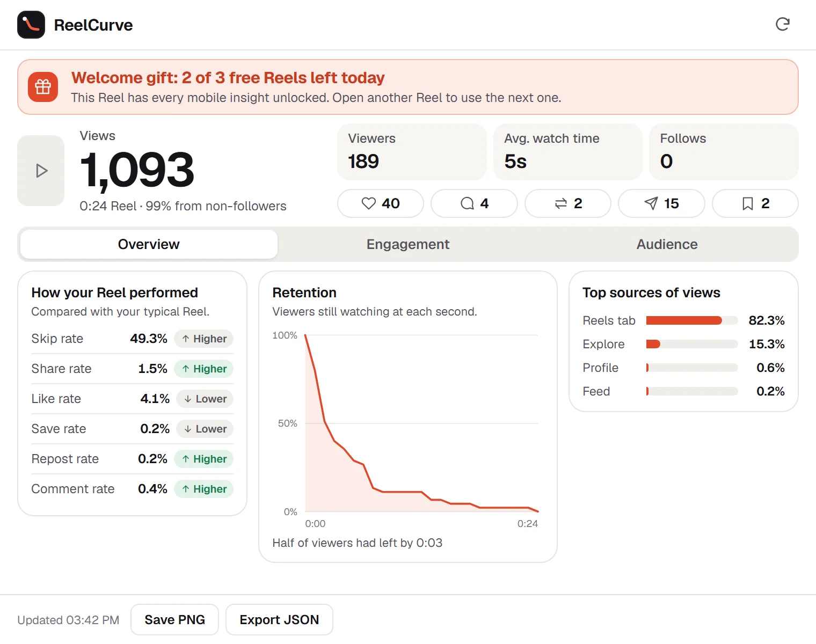This screenshot has height=644, width=816.
Task: Click the welcome gift icon
Action: pos(43,87)
